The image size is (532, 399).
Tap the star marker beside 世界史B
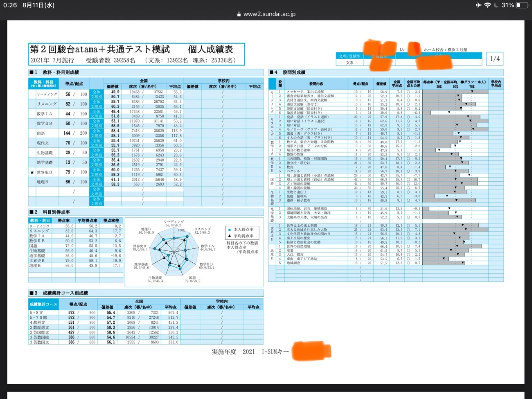[32, 172]
